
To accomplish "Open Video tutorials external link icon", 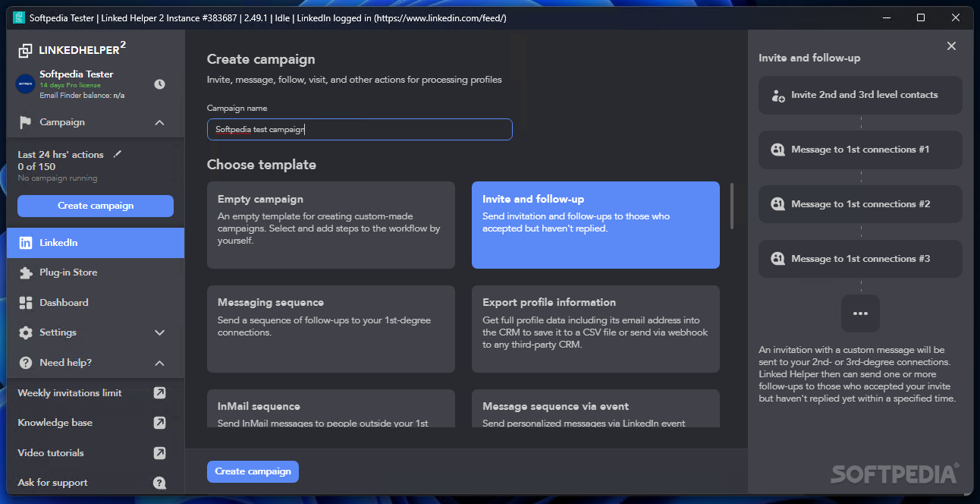I will click(x=159, y=453).
